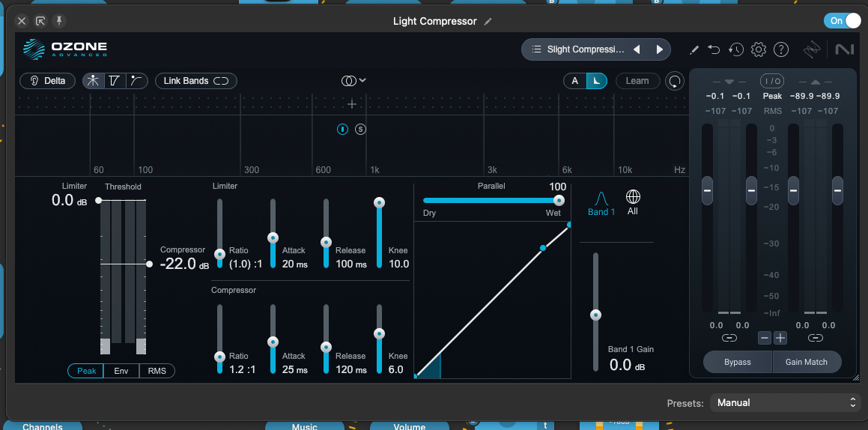Click the RMS meter type label
868x430 pixels.
[772, 111]
